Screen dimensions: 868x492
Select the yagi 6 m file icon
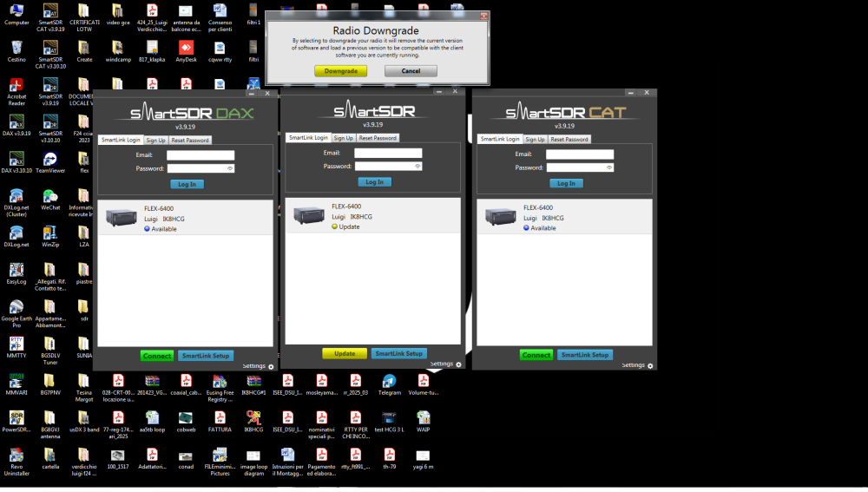tap(423, 459)
